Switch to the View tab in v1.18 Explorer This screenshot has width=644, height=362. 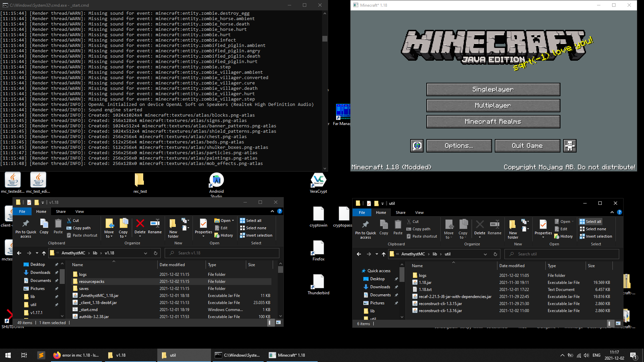79,211
